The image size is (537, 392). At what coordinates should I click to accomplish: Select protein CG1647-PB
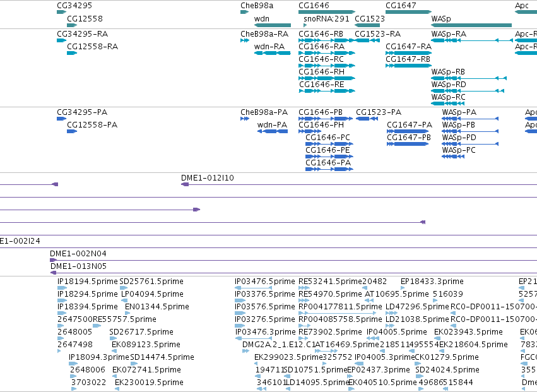pos(408,144)
